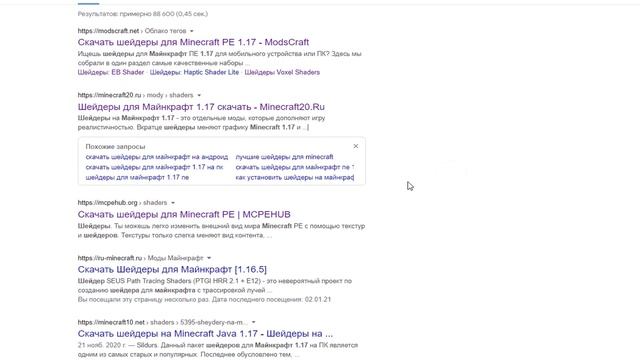This screenshot has height=360, width=640.
Task: Click the 'https://ru-minecraft.ru' URL text
Action: click(110, 258)
